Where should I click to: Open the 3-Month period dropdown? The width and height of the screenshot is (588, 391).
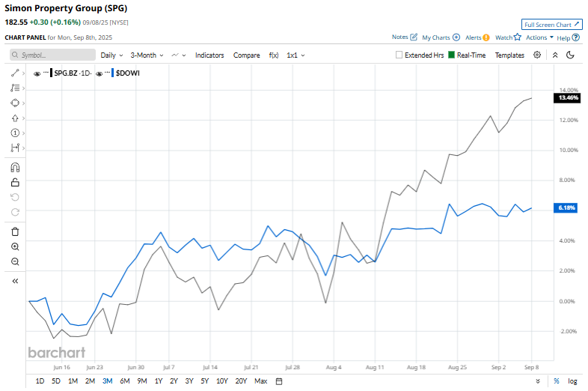coord(147,55)
